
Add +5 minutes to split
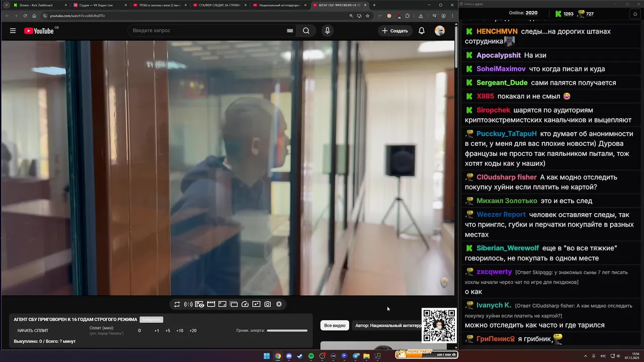pyautogui.click(x=168, y=331)
